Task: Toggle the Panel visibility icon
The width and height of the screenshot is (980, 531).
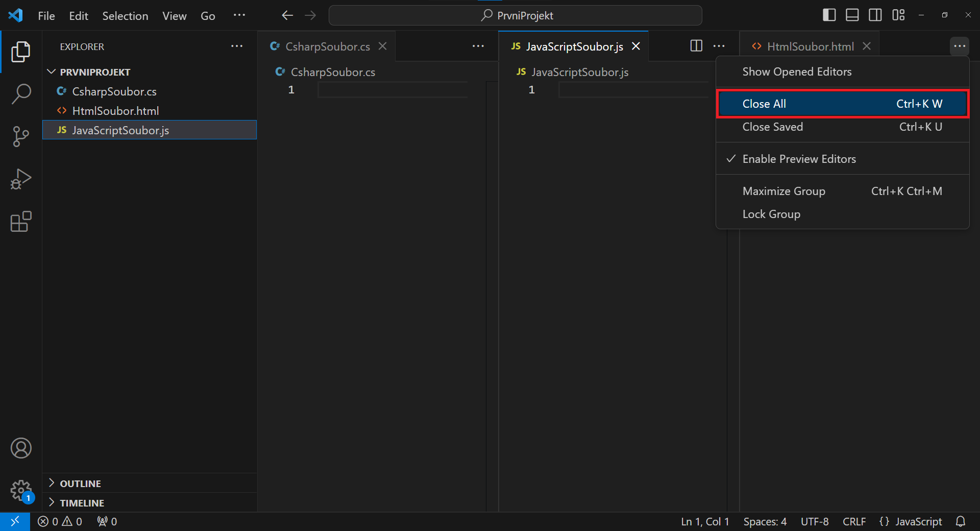Action: point(851,15)
